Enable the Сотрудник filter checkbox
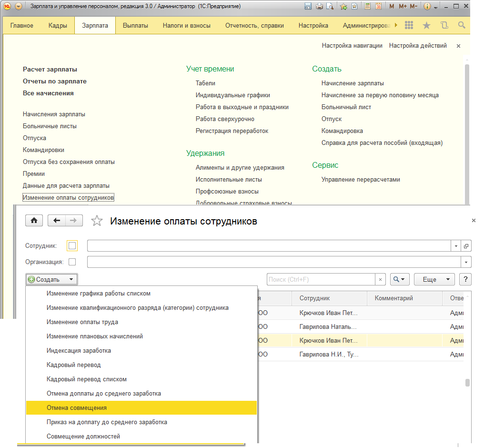Screen dimensions: 484x448 [72, 246]
